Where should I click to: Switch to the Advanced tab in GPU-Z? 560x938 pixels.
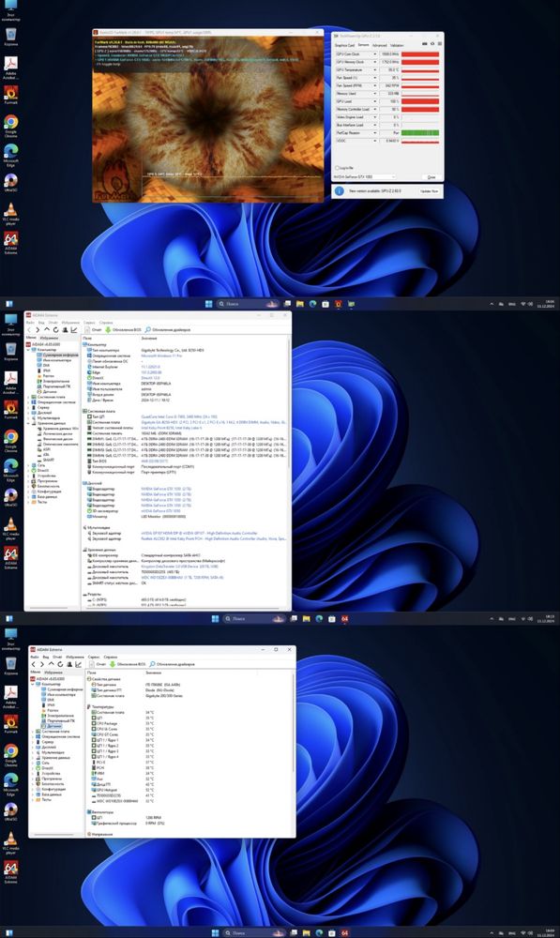[379, 45]
